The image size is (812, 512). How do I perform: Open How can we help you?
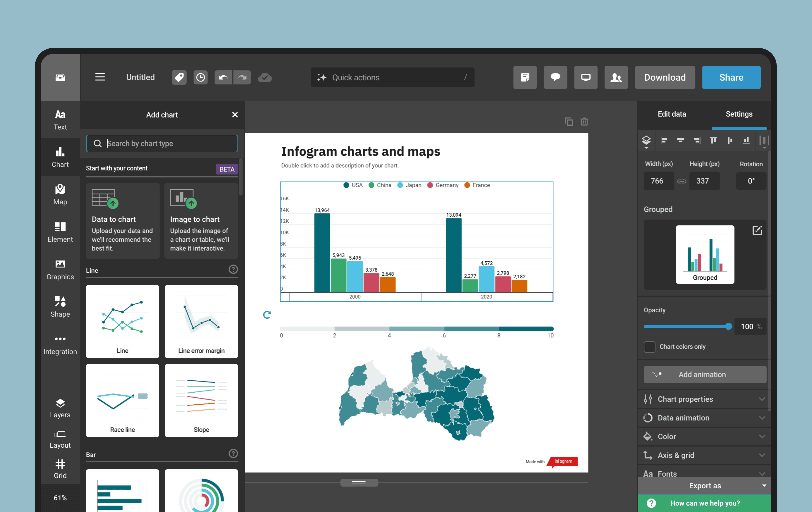[704, 503]
